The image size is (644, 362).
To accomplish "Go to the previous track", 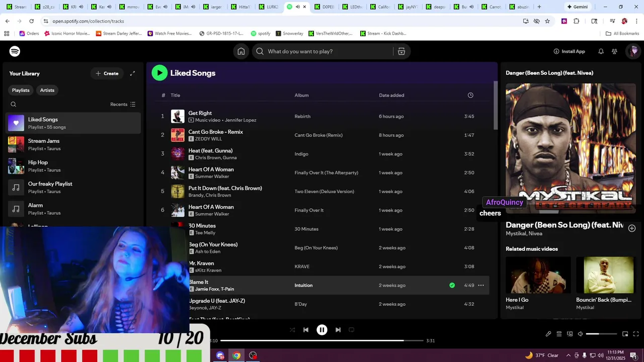I will point(306,330).
